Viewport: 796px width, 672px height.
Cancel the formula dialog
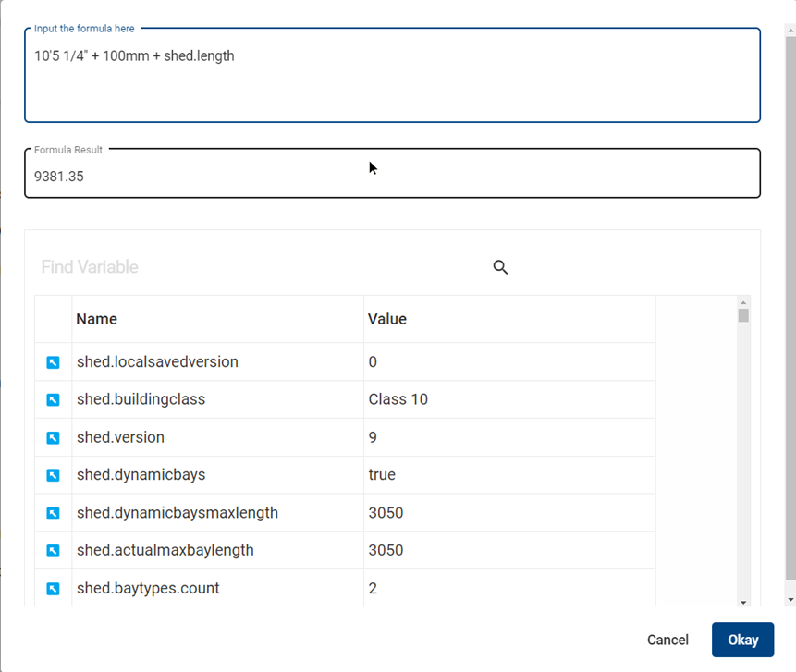667,640
